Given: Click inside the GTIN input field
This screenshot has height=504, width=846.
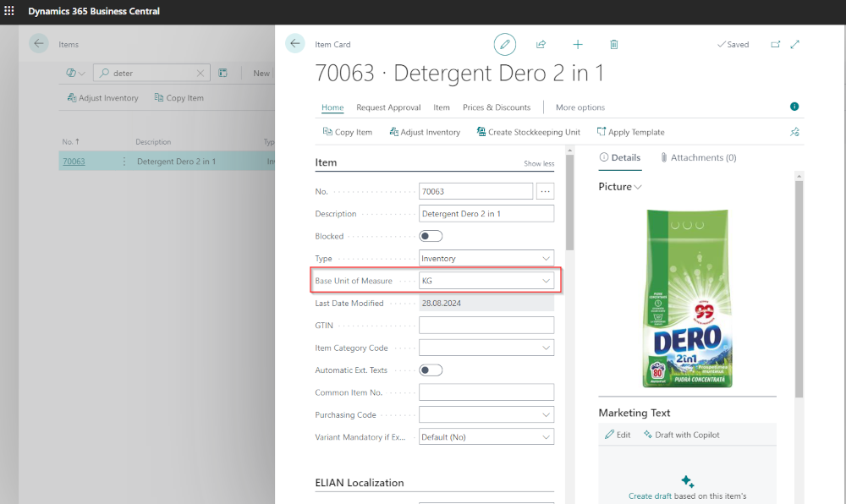Looking at the screenshot, I should click(x=486, y=325).
